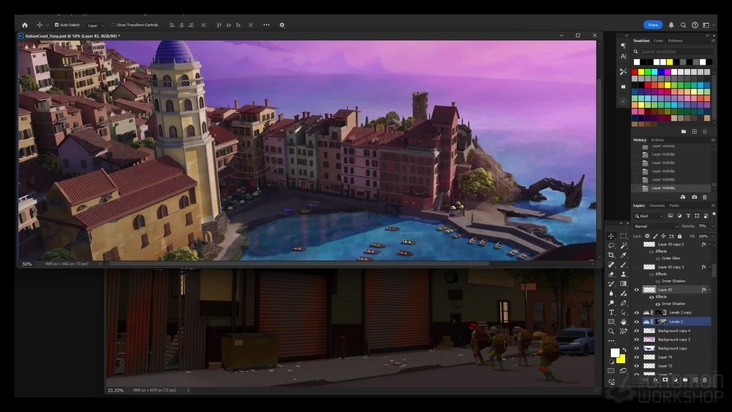
Task: Select the red swatch in Swatches panel
Action: point(634,72)
